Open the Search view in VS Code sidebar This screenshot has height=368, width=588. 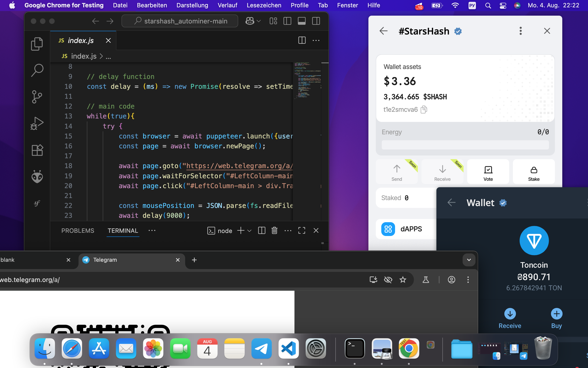point(37,70)
